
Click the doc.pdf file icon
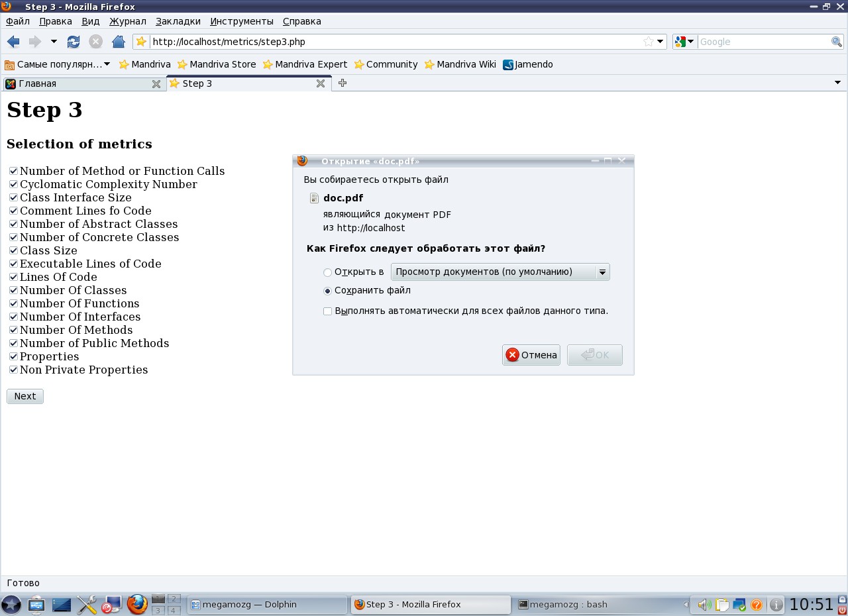[315, 198]
